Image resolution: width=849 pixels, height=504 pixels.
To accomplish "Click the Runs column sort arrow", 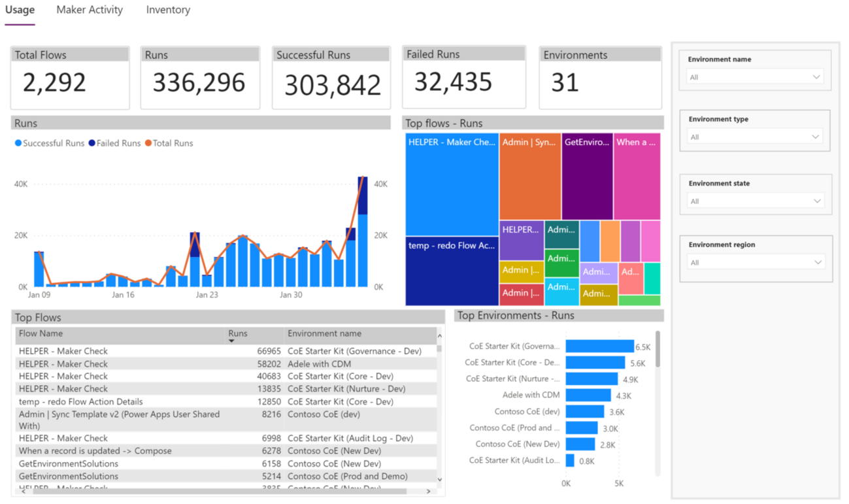I will (x=232, y=341).
